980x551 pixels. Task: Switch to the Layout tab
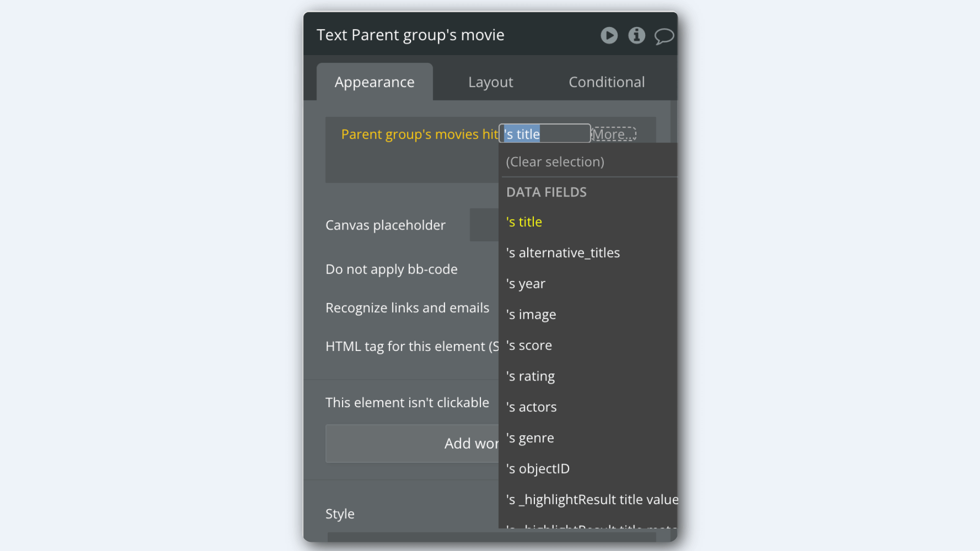click(x=491, y=82)
